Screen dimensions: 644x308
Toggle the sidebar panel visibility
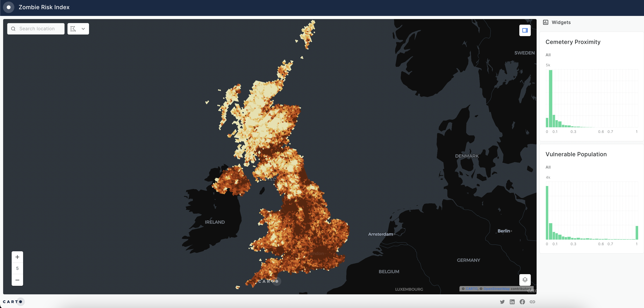click(525, 30)
